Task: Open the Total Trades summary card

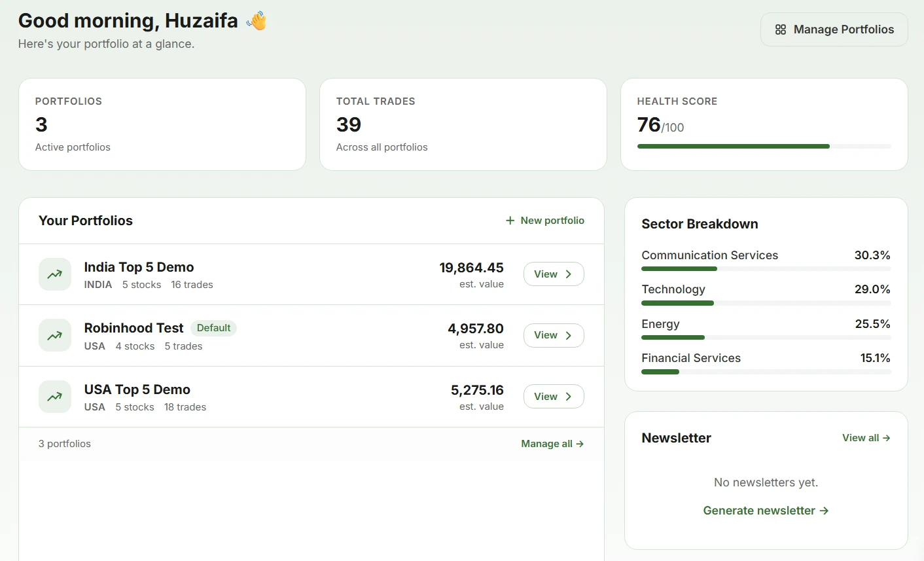Action: 463,124
